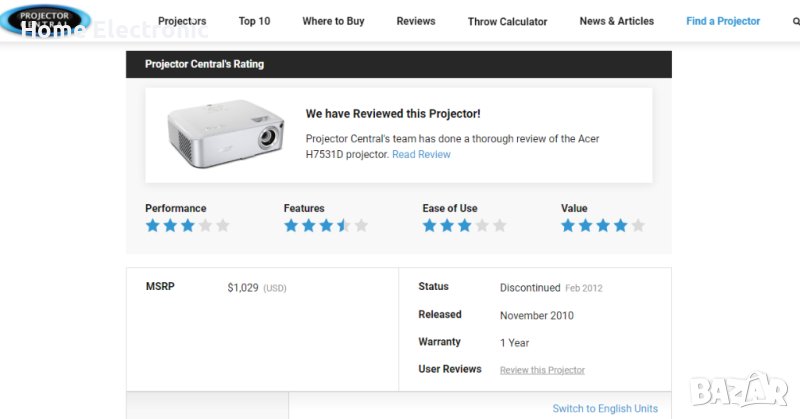
Task: Click the Acer H7531D projector image
Action: 223,135
